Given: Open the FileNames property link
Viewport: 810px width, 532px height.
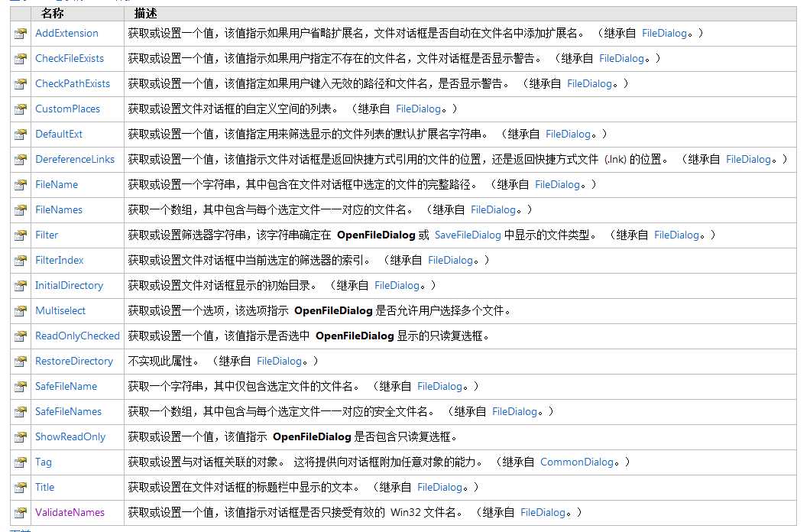Looking at the screenshot, I should (58, 210).
